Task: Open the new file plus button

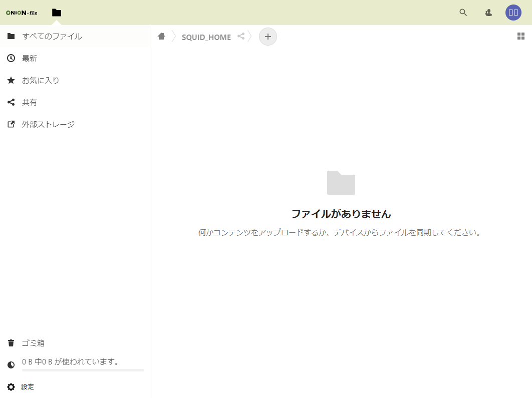Action: point(268,37)
